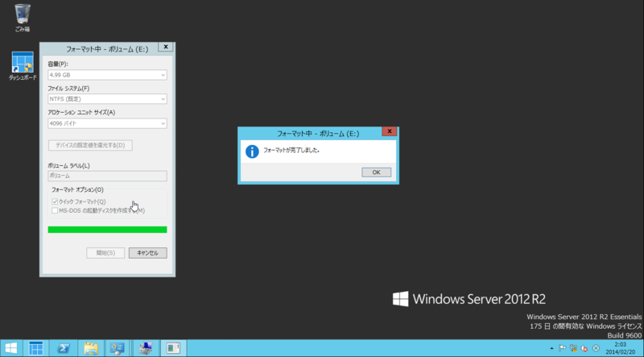Screen dimensions: 644x357
Task: Open File Explorer from the taskbar
Action: coord(91,348)
